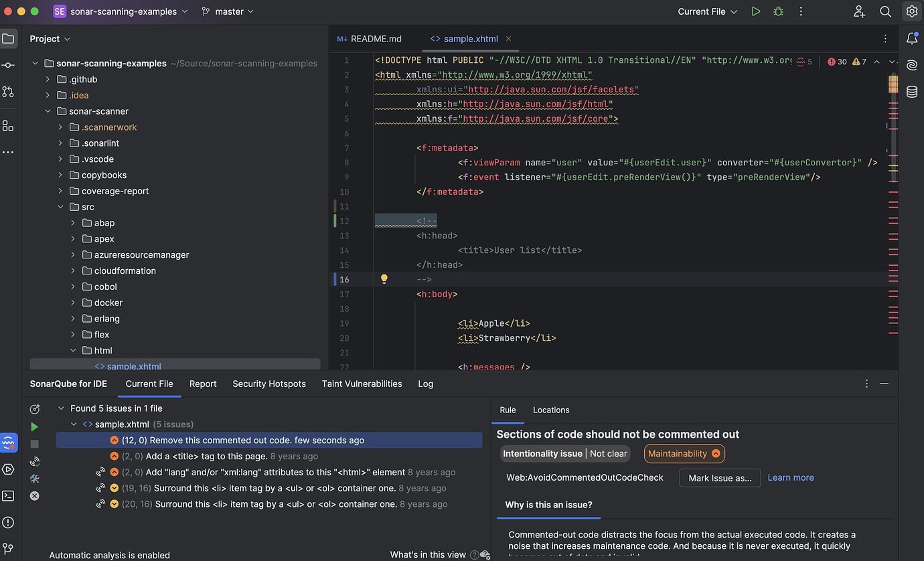Screen dimensions: 924x561
Task: Run analysis with the green play icon
Action: 34,426
